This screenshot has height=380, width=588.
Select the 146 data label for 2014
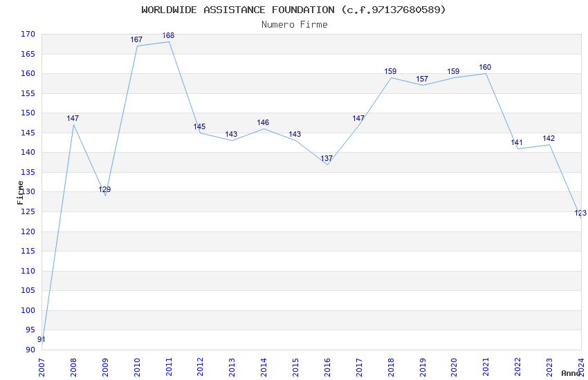[x=264, y=122]
